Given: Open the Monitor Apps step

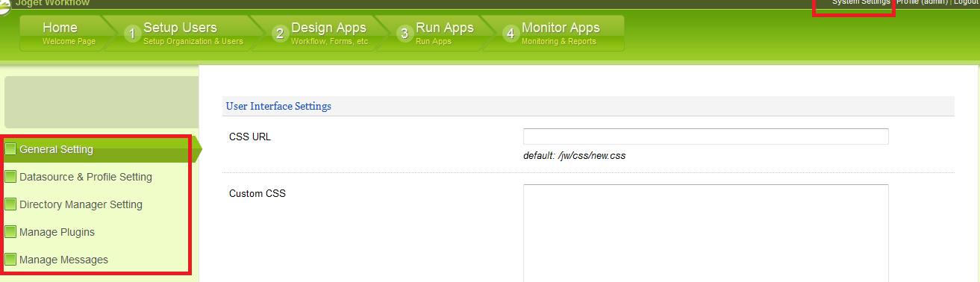Looking at the screenshot, I should pyautogui.click(x=560, y=34).
